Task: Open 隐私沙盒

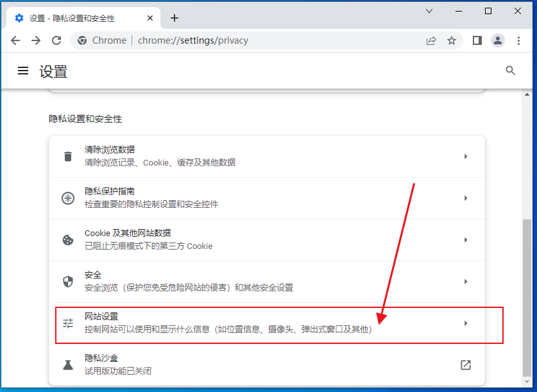Action: coord(267,365)
